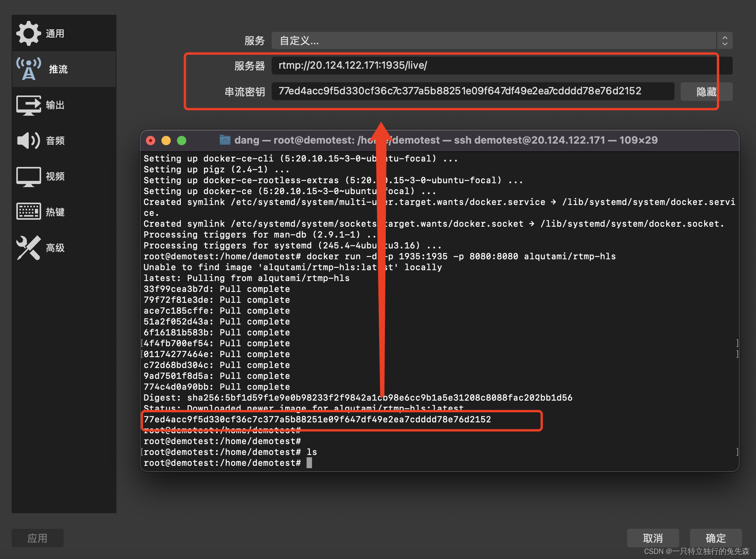
Task: Click the 'Unable to find image' line
Action: tap(293, 267)
